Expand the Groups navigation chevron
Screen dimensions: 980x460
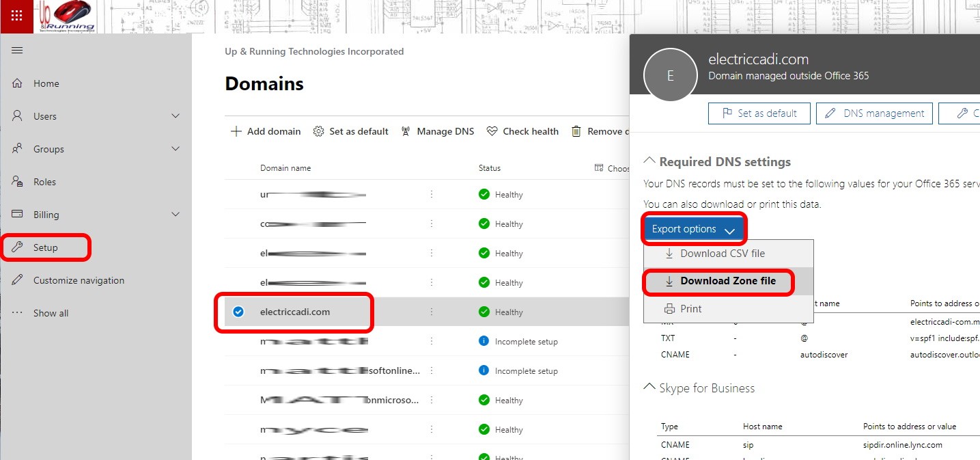click(176, 149)
